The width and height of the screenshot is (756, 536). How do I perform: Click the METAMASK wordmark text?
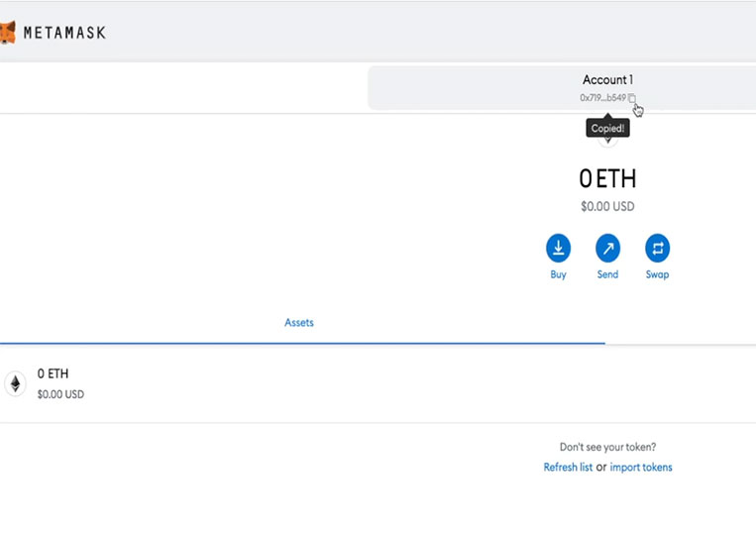[x=64, y=33]
